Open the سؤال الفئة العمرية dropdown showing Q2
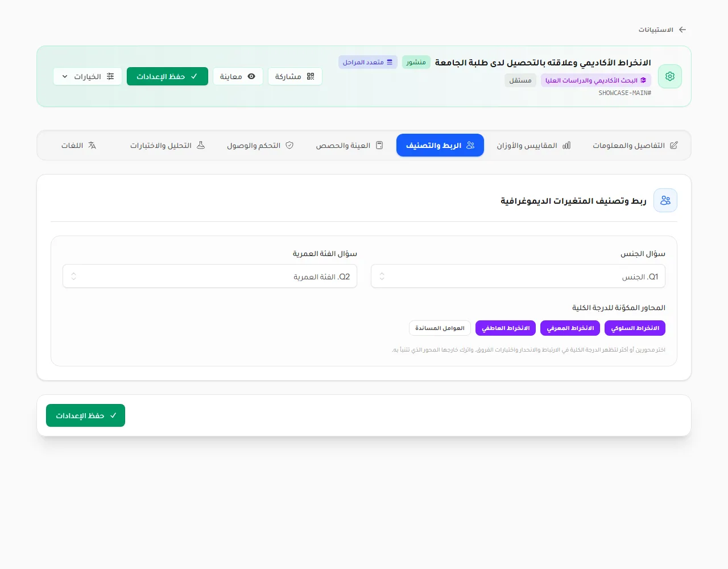Image resolution: width=728 pixels, height=569 pixels. pyautogui.click(x=210, y=277)
